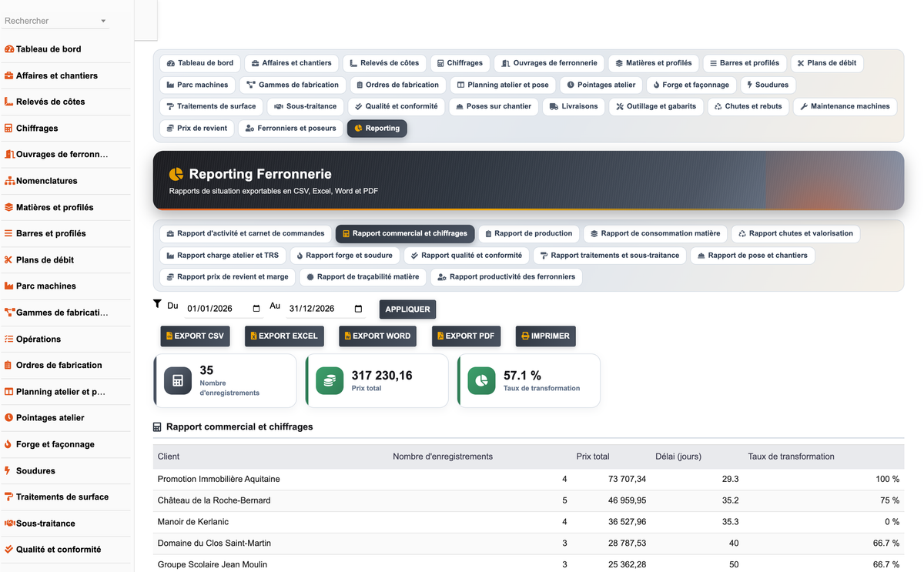Open Rapport de production

tap(529, 233)
